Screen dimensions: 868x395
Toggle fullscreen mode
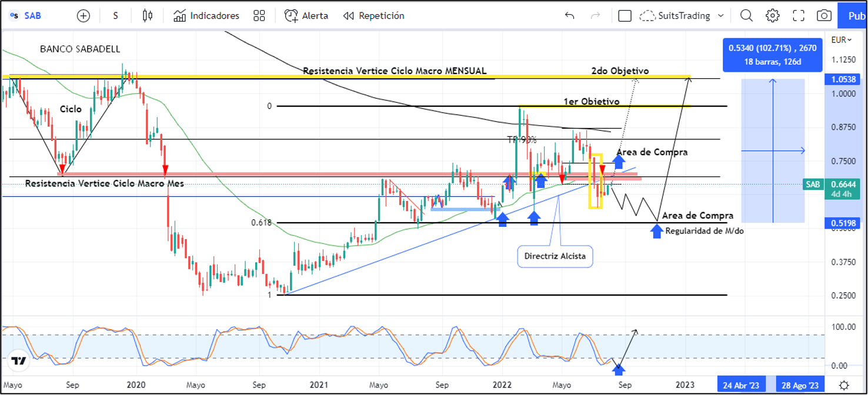coord(799,16)
